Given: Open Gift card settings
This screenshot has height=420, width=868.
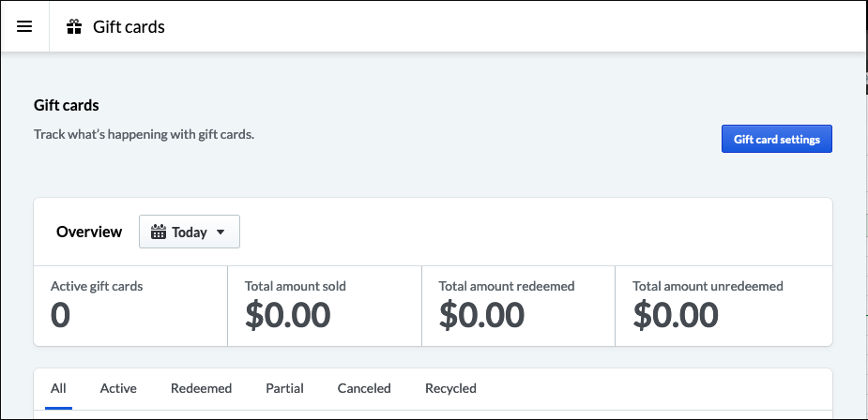Looking at the screenshot, I should click(x=777, y=139).
